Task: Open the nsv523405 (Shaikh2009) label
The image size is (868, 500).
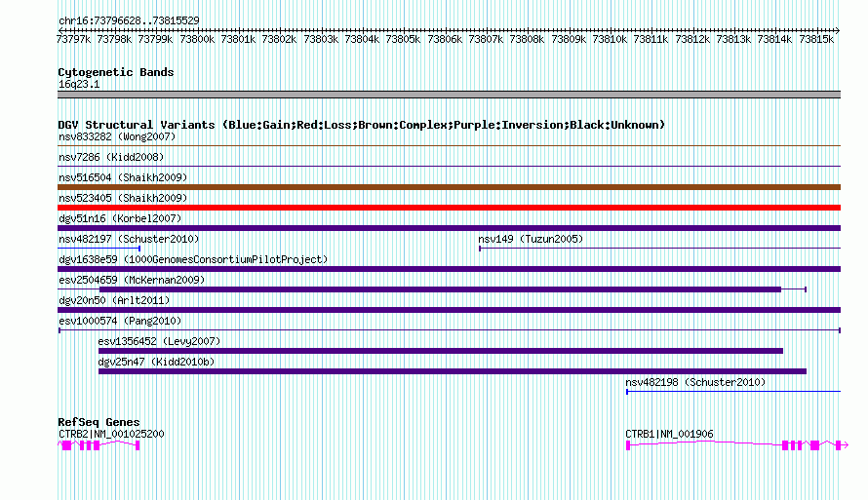Action: point(123,198)
